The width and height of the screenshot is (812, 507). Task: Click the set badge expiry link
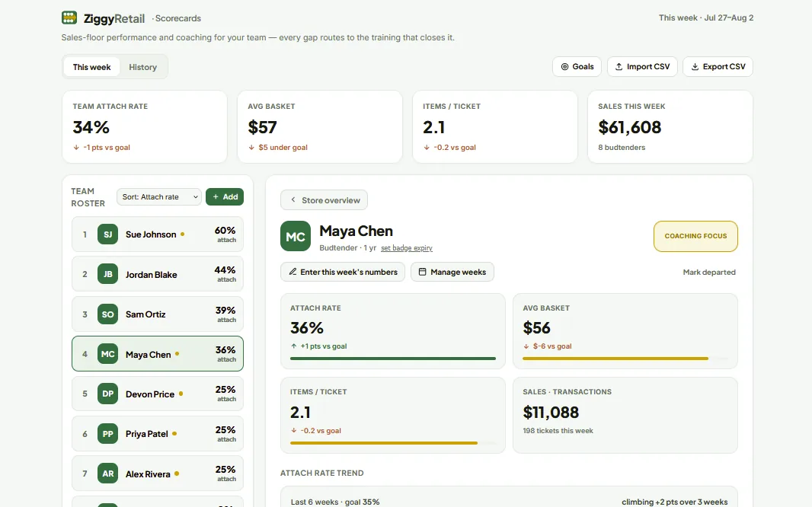click(407, 248)
